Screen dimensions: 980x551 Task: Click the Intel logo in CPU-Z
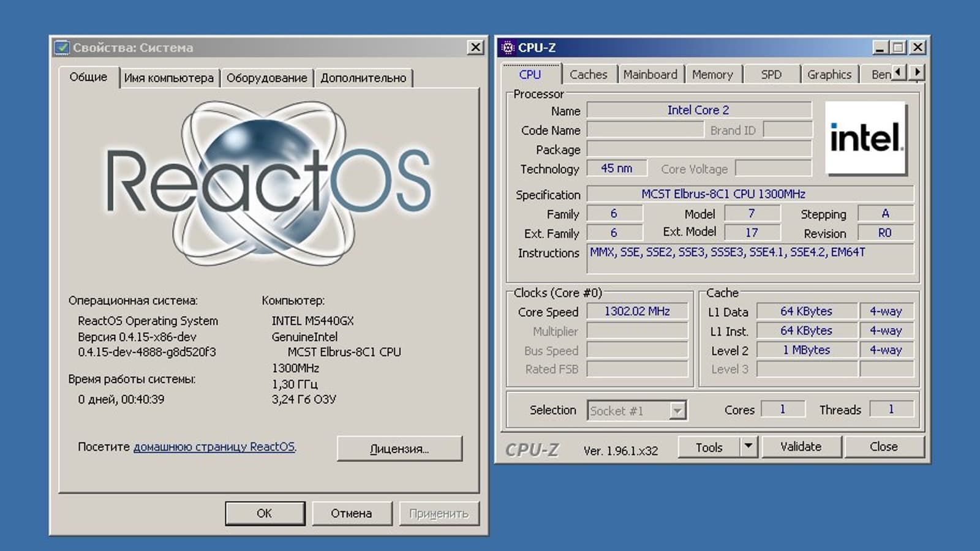pyautogui.click(x=865, y=138)
